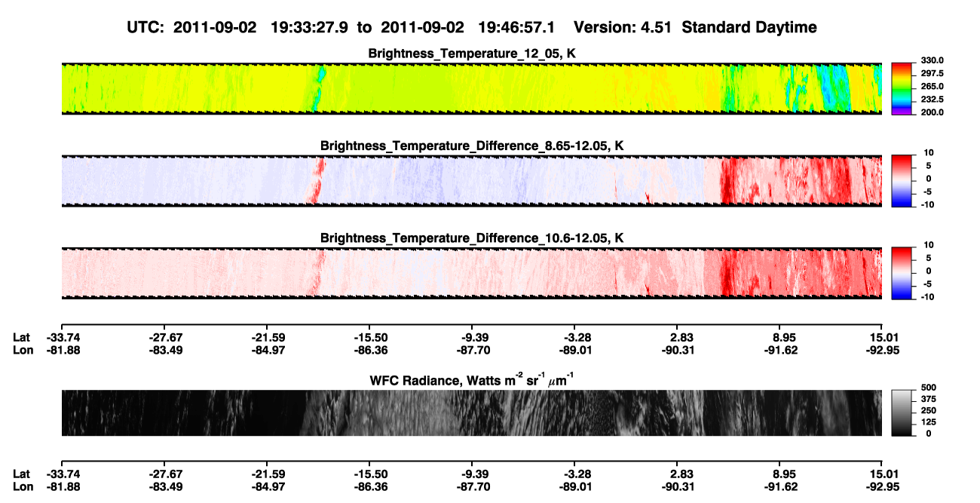Click longitude "-92.95" on the upper axis
Image resolution: width=980 pixels, height=503 pixels.
(882, 350)
